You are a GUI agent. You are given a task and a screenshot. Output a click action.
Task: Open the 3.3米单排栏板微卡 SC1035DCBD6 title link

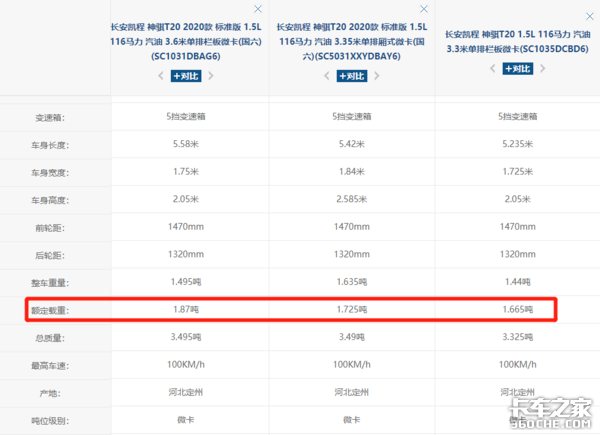pyautogui.click(x=518, y=41)
